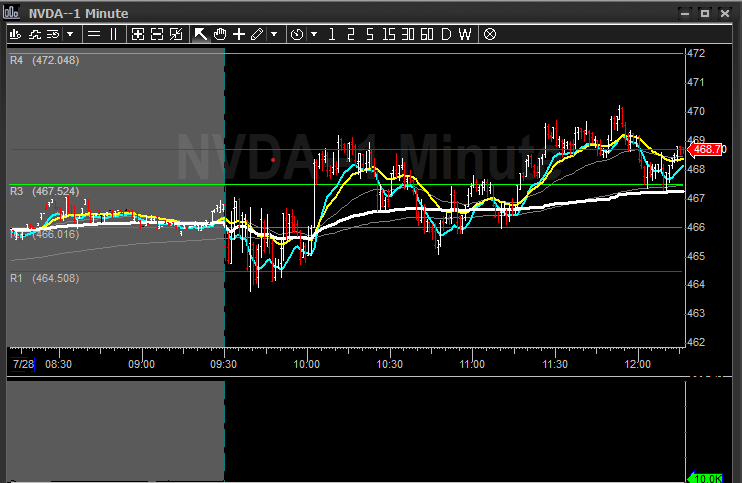The width and height of the screenshot is (742, 483).
Task: Switch to 5 minute timeframe
Action: pyautogui.click(x=370, y=34)
